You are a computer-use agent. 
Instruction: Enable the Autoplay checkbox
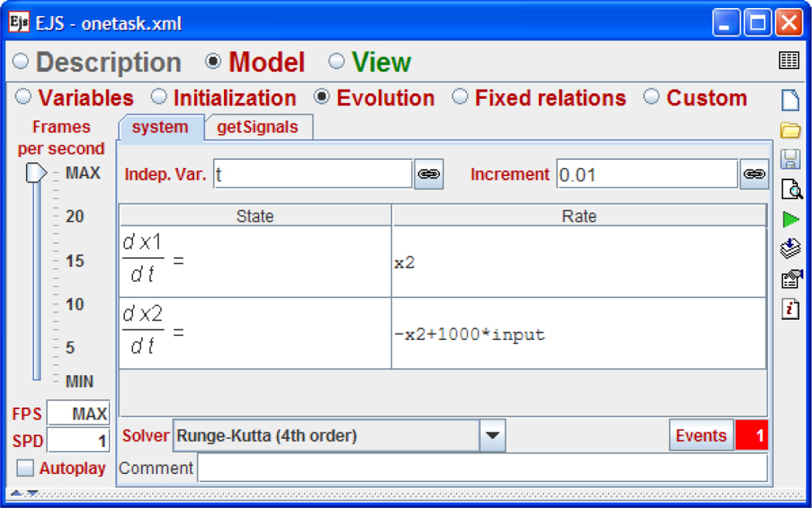click(26, 468)
